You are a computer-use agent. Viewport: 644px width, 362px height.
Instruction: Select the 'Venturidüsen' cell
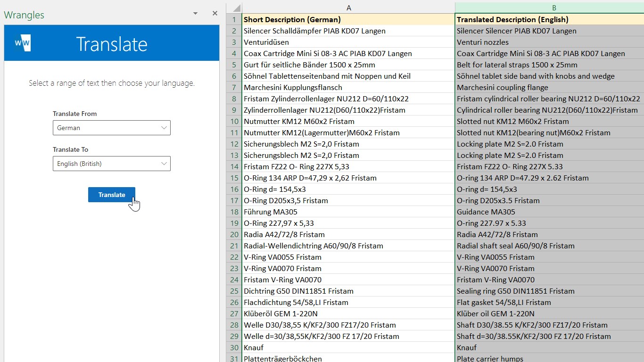[349, 42]
